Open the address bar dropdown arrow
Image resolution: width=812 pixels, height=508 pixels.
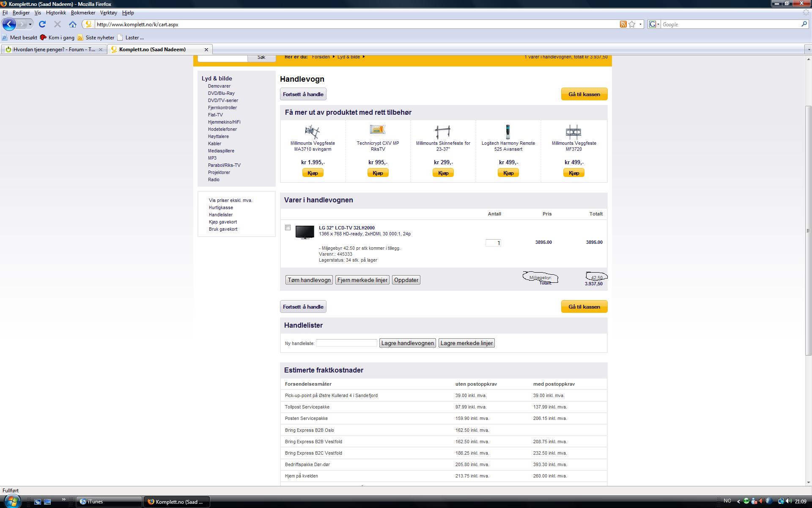pos(640,24)
